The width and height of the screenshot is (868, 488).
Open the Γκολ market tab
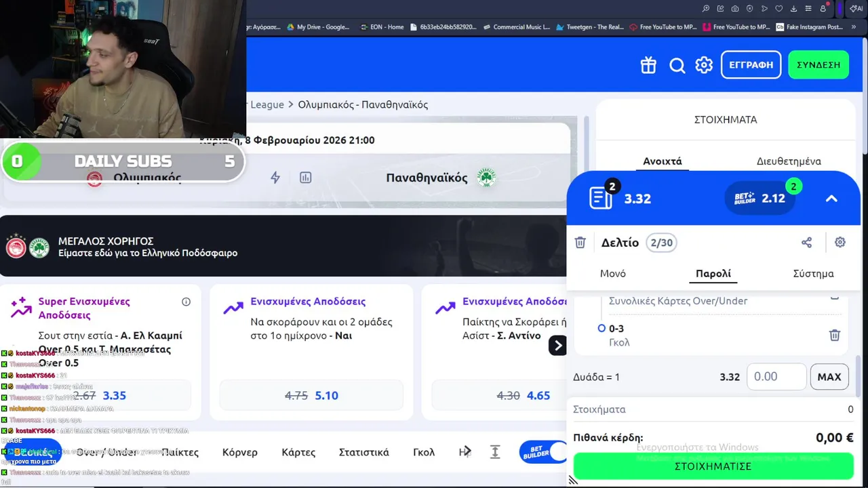click(x=424, y=452)
